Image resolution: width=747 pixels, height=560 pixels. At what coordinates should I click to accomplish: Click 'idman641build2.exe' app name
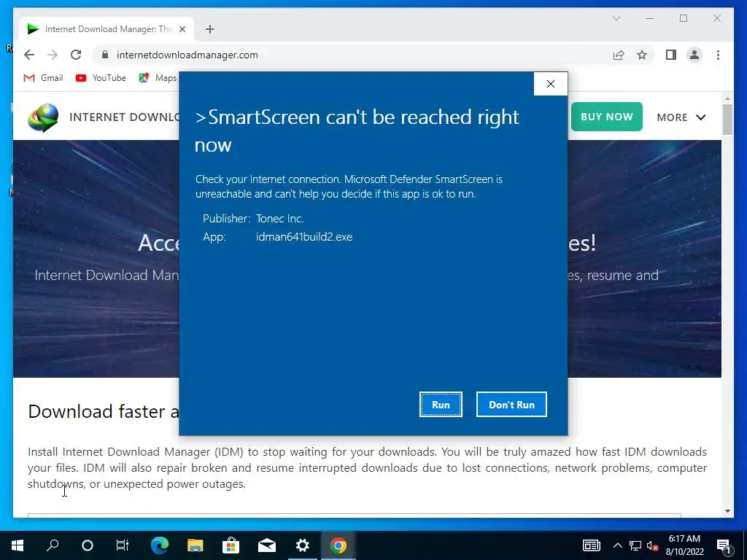click(x=304, y=237)
